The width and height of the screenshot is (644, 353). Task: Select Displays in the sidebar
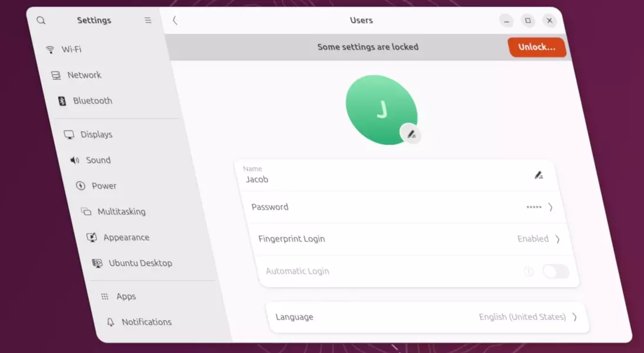[x=96, y=135]
